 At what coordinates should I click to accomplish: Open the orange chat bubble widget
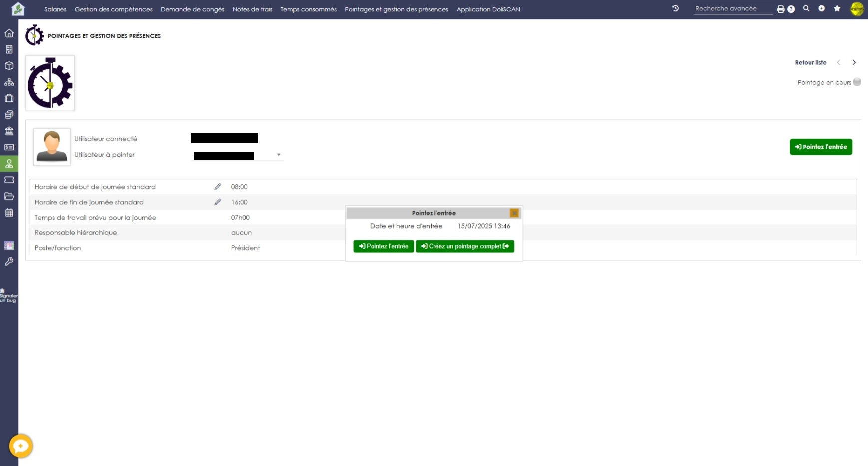(21, 446)
